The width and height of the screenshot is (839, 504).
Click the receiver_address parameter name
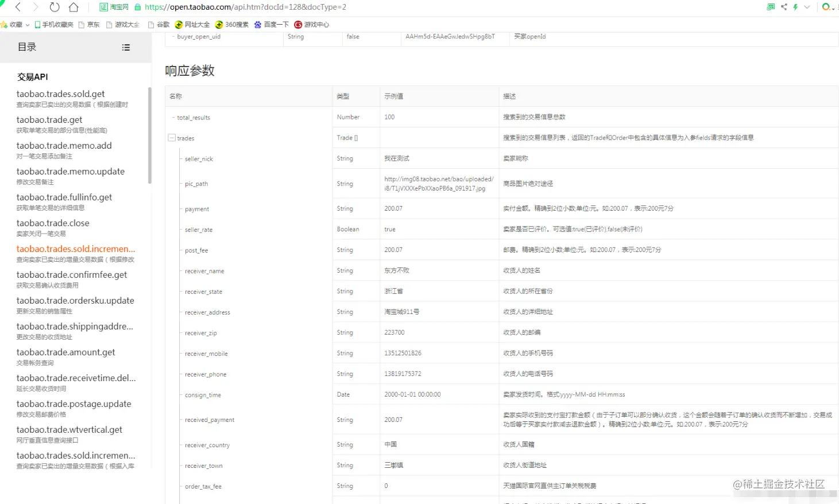pos(207,312)
